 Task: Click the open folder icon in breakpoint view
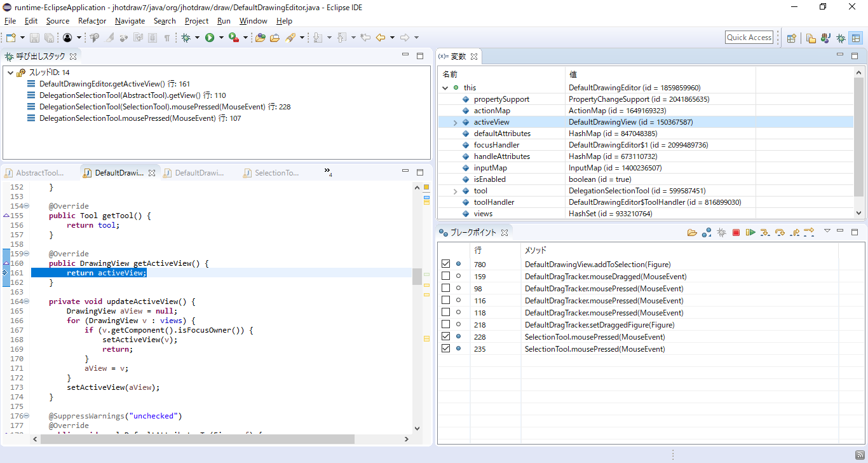click(692, 233)
